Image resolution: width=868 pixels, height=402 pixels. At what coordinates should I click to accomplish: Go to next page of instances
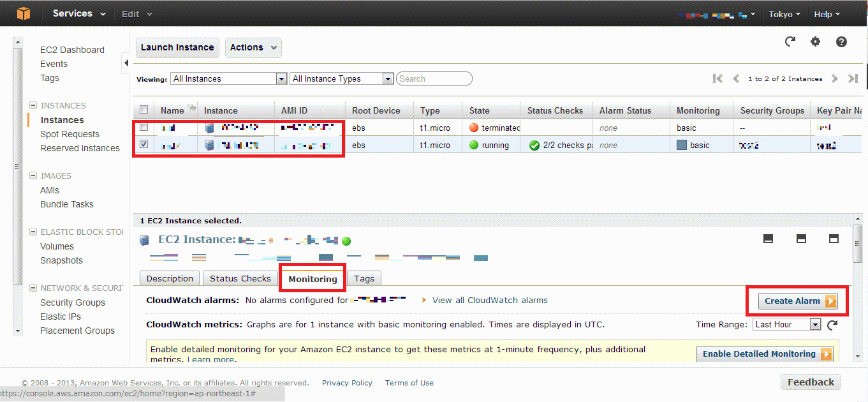[x=835, y=78]
